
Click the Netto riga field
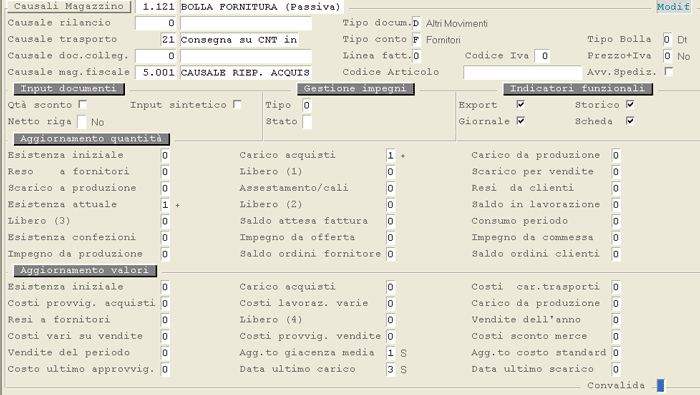tap(82, 122)
